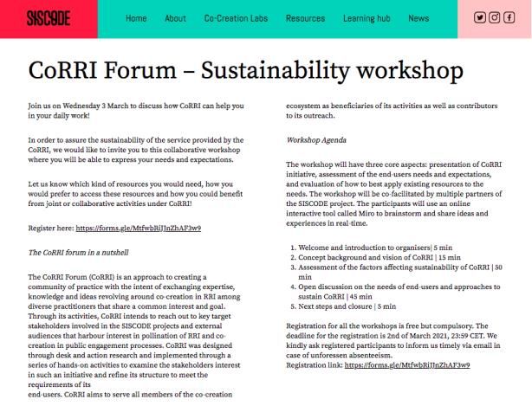Open the Resources menu item

click(x=305, y=18)
